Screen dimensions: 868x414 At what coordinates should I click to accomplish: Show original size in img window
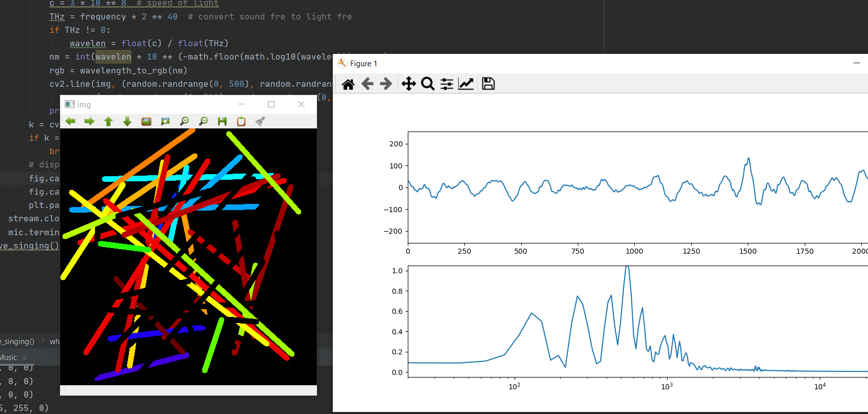[x=146, y=121]
